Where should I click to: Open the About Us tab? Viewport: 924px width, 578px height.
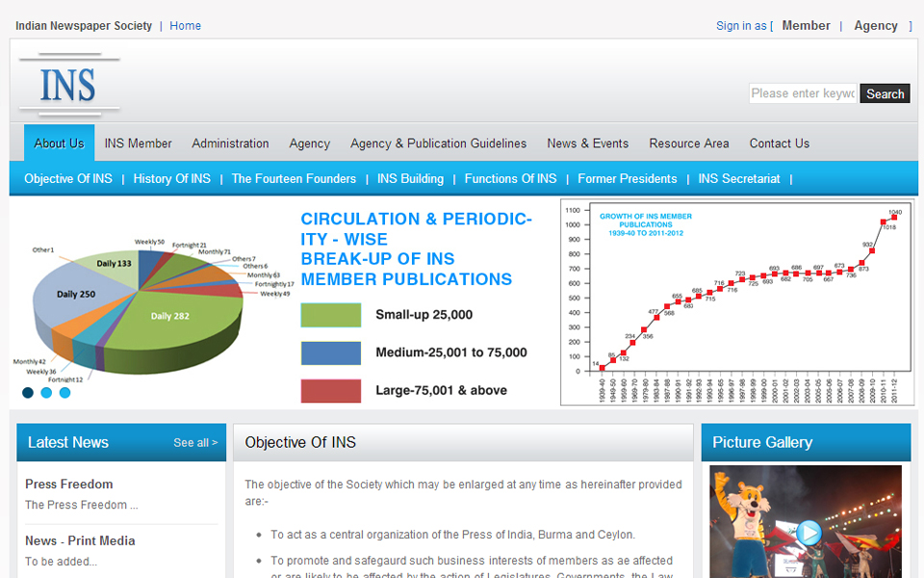pos(59,144)
